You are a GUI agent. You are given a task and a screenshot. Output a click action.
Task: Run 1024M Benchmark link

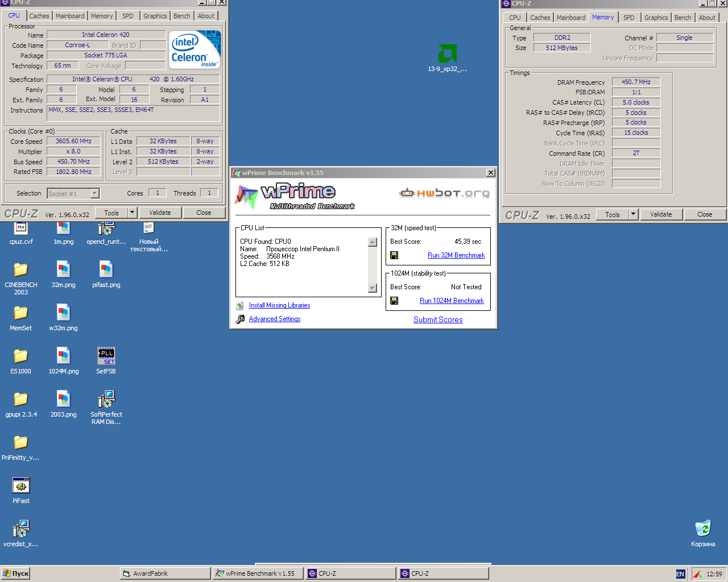(452, 301)
